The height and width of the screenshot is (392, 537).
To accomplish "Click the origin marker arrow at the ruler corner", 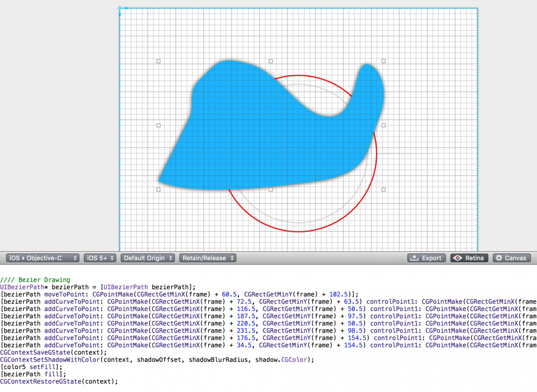I will click(x=119, y=8).
